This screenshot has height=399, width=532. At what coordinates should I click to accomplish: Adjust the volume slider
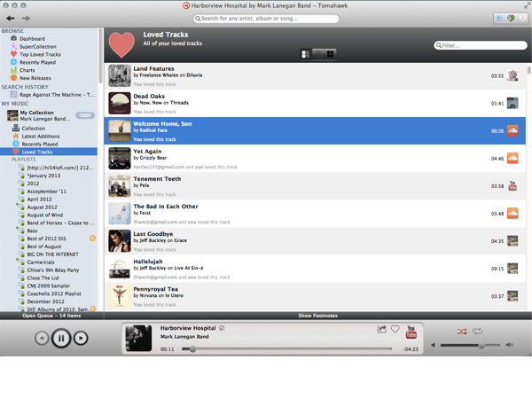coord(470,346)
